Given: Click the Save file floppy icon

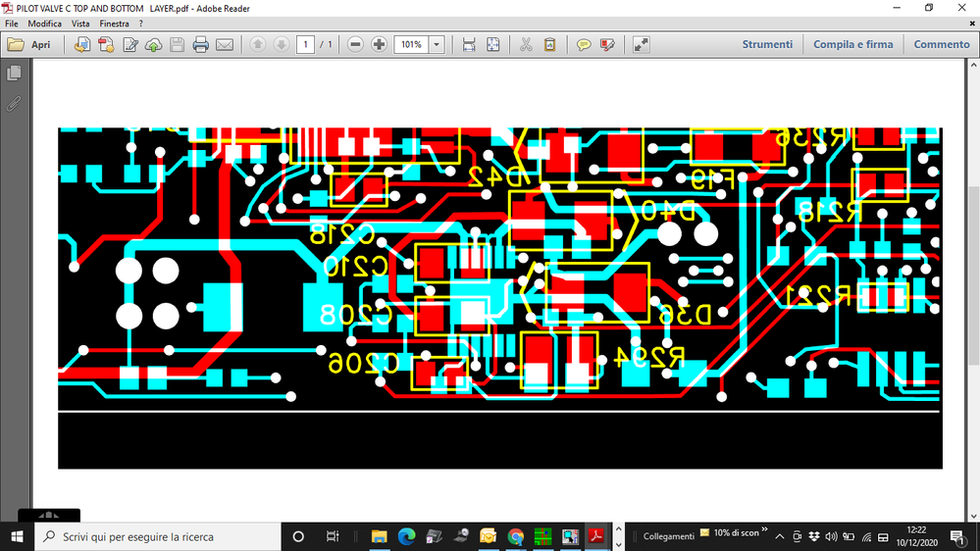Looking at the screenshot, I should click(x=177, y=44).
